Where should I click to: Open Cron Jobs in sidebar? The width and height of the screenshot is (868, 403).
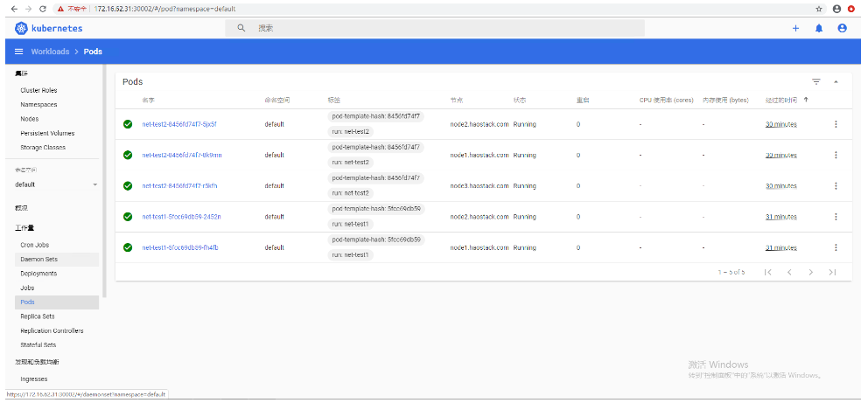coord(35,245)
